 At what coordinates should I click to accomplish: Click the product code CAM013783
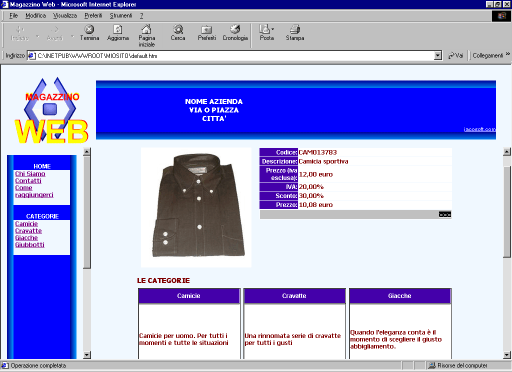point(318,152)
